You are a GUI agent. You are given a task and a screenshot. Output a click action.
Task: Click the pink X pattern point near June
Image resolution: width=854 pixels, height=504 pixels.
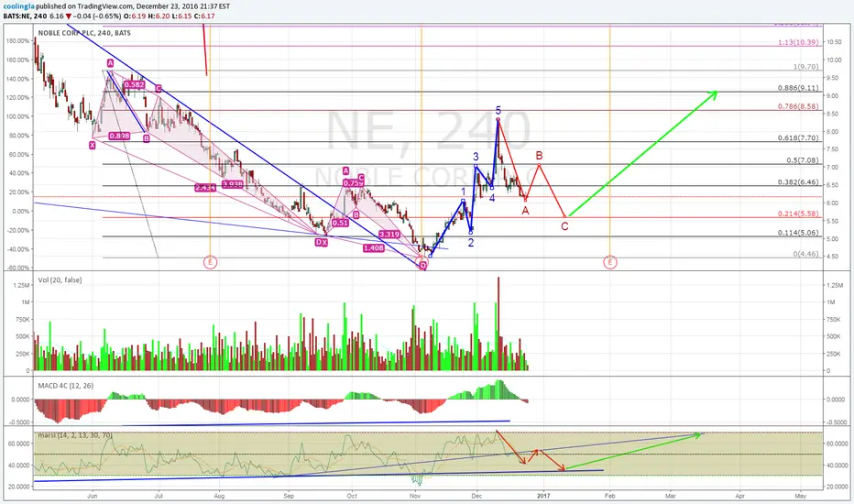click(92, 145)
